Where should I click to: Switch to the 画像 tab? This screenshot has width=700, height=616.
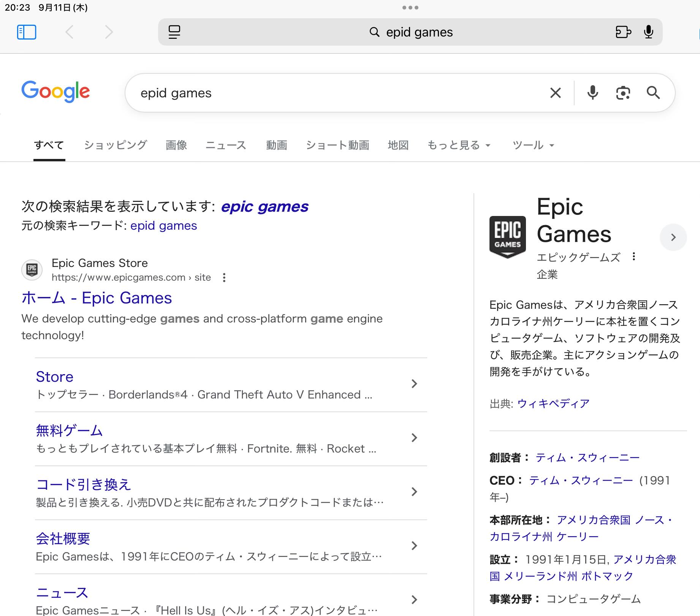[x=176, y=145]
